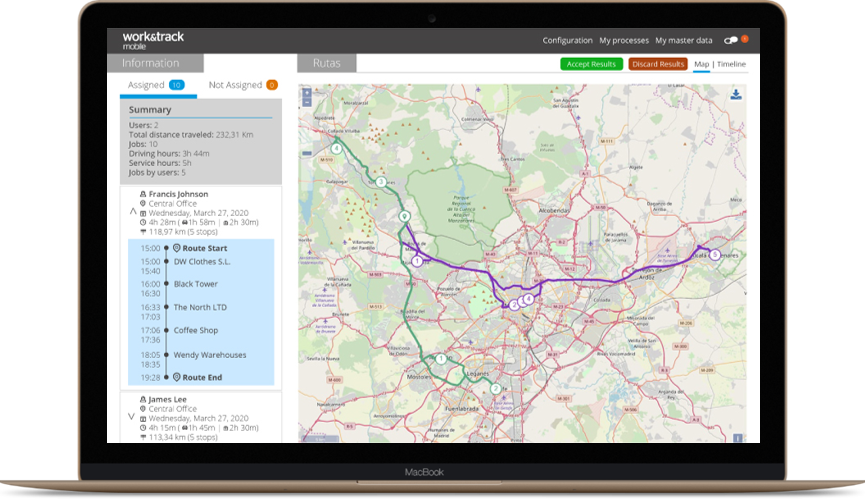This screenshot has width=865, height=499.
Task: Switch to the Map view
Action: [x=701, y=64]
